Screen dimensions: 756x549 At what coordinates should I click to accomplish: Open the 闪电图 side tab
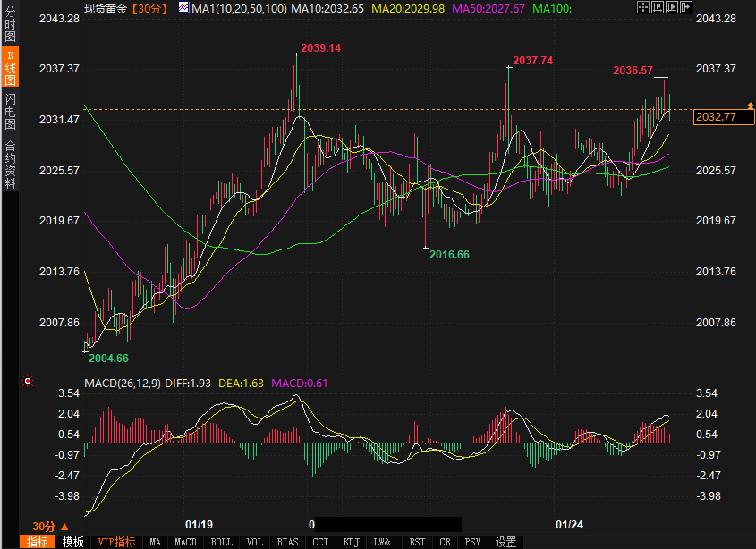(x=10, y=112)
